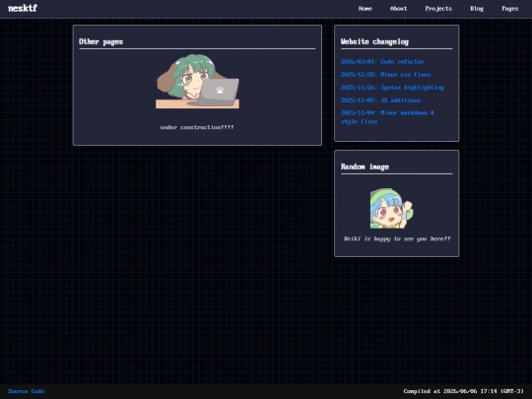Open the Minor css fixes changelog entry
The image size is (532, 399).
click(x=385, y=75)
